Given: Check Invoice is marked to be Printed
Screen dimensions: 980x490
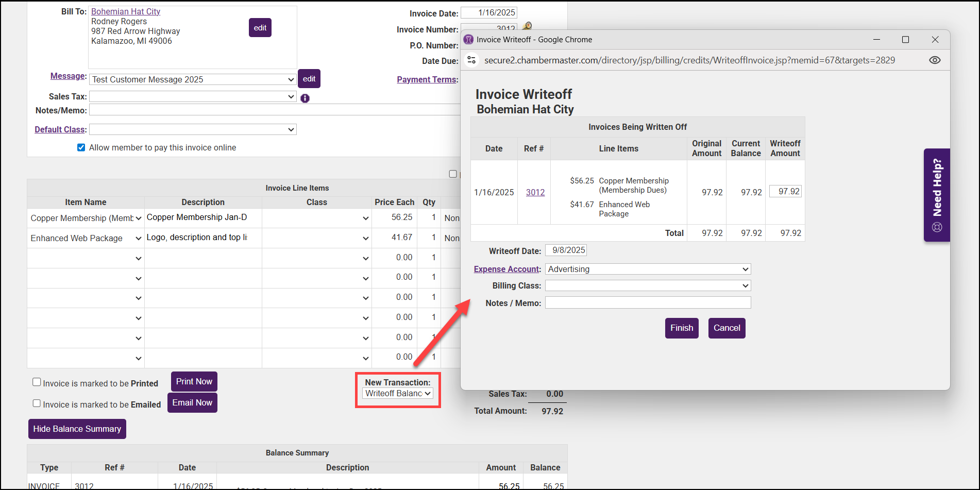Looking at the screenshot, I should tap(37, 382).
